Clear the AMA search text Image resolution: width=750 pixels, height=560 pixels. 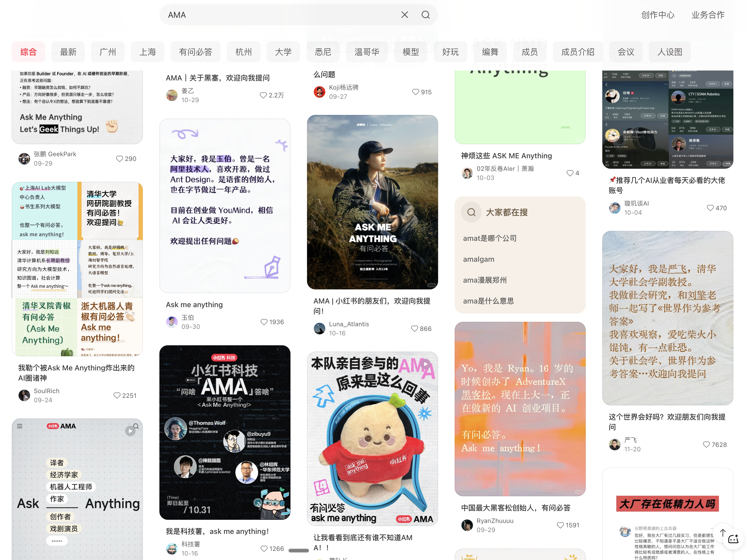click(x=404, y=15)
